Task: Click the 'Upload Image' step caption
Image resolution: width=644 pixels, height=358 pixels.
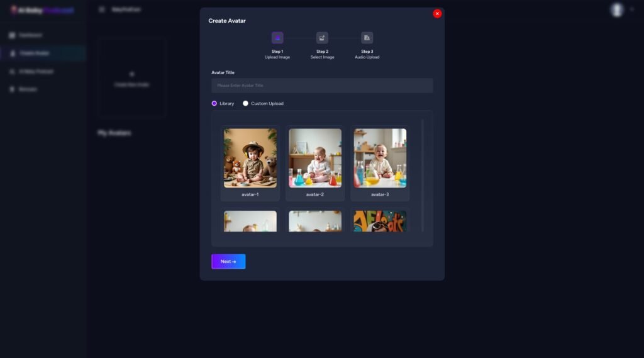Action: pos(277,57)
